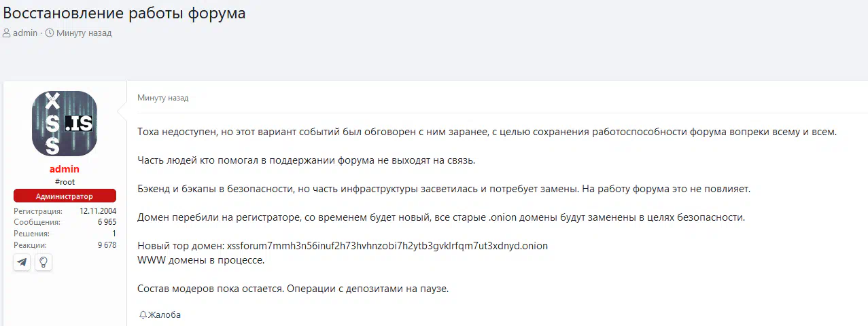Viewport: 868px width, 326px height.
Task: Click the lightbulb icon under user stats
Action: [44, 262]
